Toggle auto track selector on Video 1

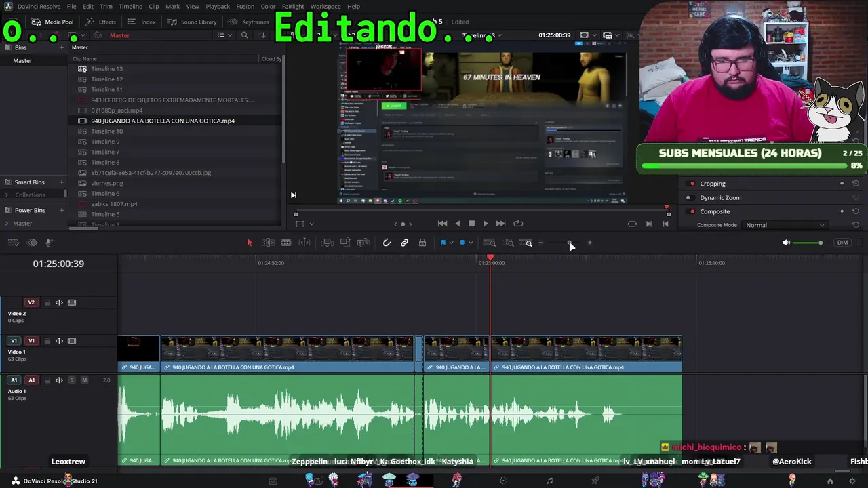tap(59, 341)
